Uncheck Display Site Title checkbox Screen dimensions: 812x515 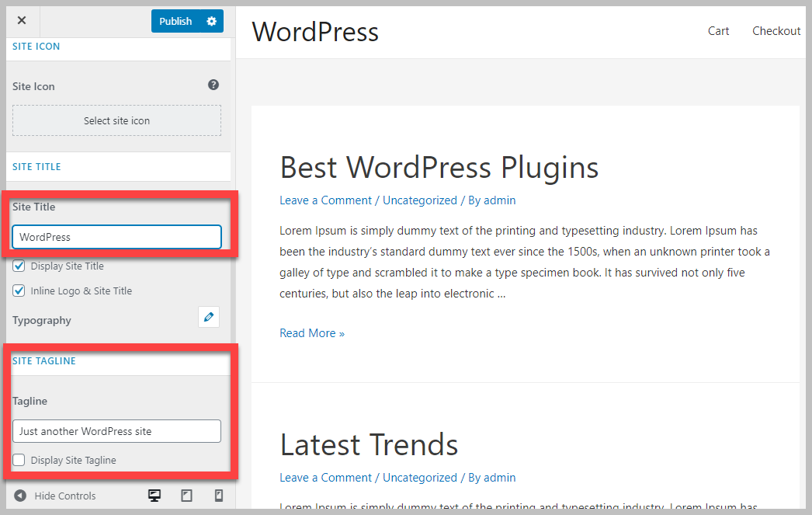(19, 266)
